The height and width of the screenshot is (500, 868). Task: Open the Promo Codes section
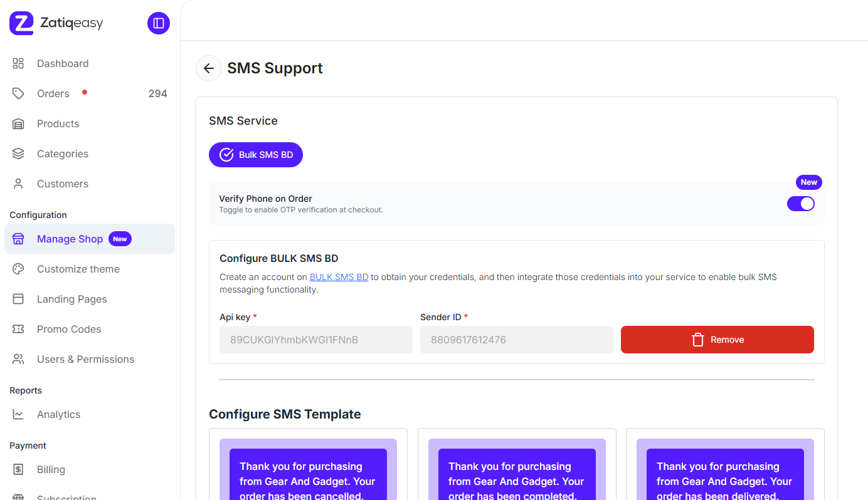[69, 329]
